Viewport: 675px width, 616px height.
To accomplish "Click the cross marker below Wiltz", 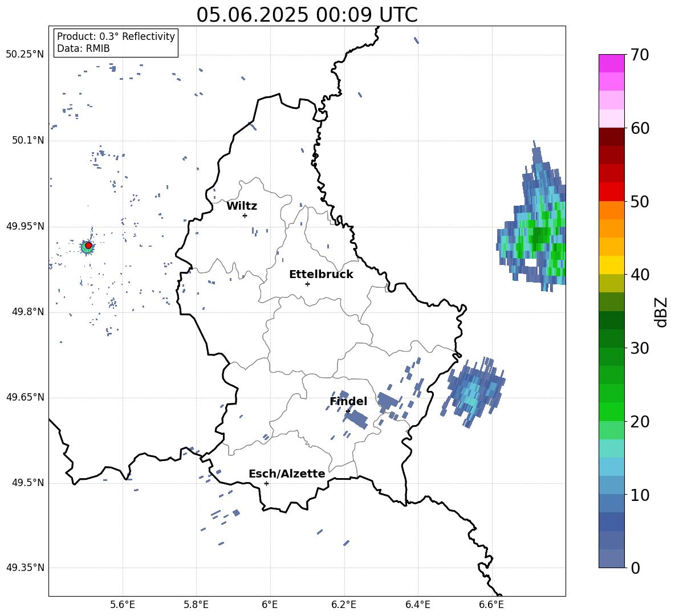I will [x=245, y=215].
